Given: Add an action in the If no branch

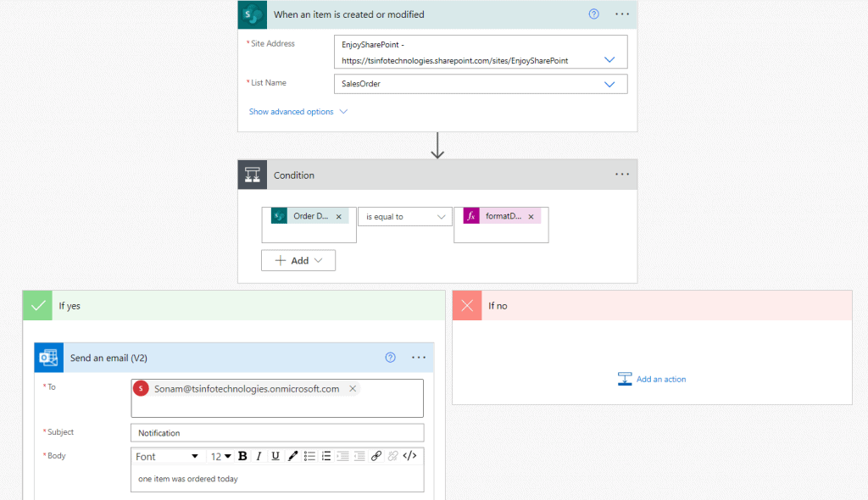Looking at the screenshot, I should pyautogui.click(x=652, y=380).
